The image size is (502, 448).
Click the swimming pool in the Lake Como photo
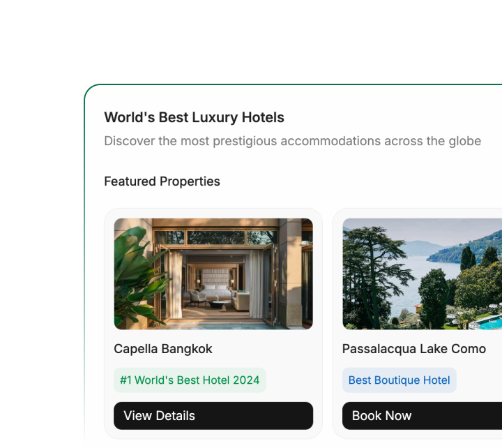pos(490,322)
